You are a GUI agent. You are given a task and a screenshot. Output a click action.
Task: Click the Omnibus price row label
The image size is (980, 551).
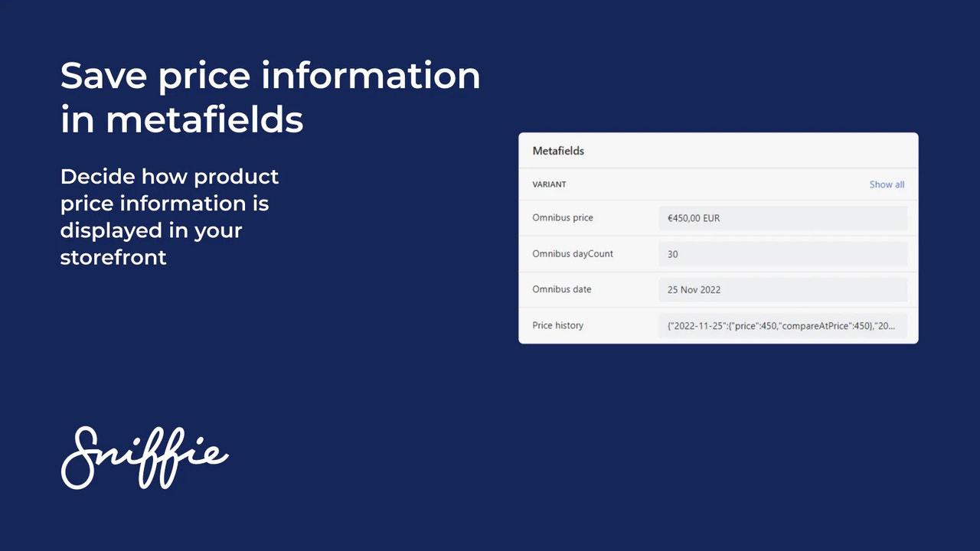tap(563, 218)
